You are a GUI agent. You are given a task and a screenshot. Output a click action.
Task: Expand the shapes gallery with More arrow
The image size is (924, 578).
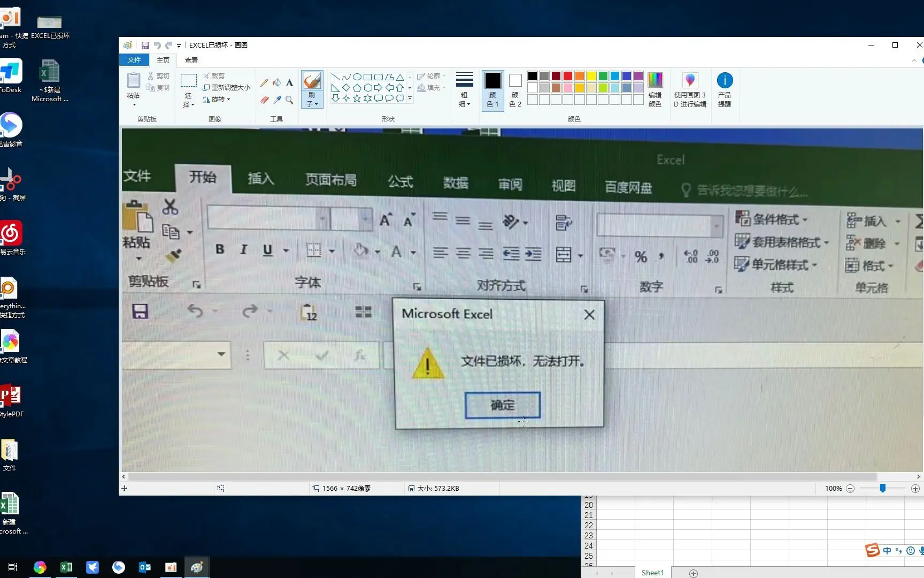410,98
